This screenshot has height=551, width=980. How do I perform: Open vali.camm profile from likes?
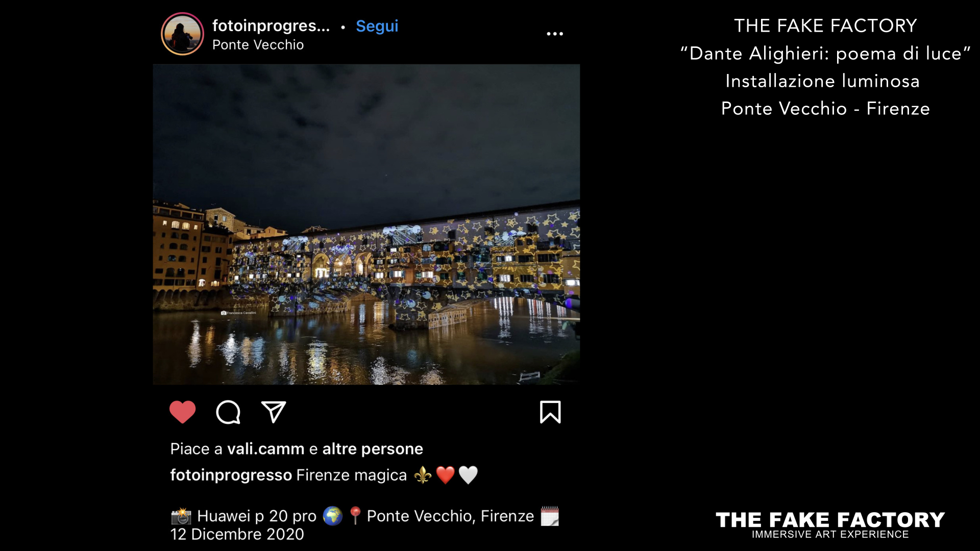(x=266, y=449)
